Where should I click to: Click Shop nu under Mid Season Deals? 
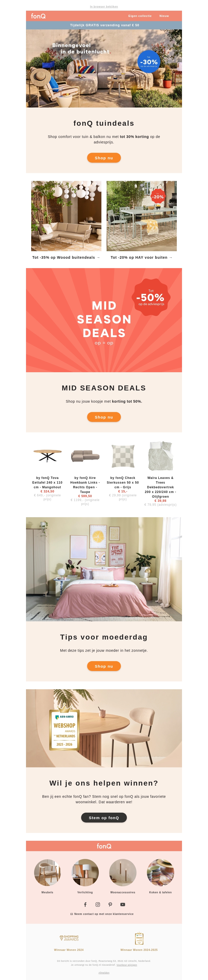tap(104, 417)
